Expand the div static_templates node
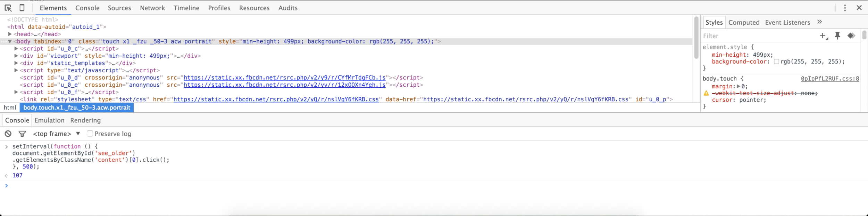 [16, 63]
